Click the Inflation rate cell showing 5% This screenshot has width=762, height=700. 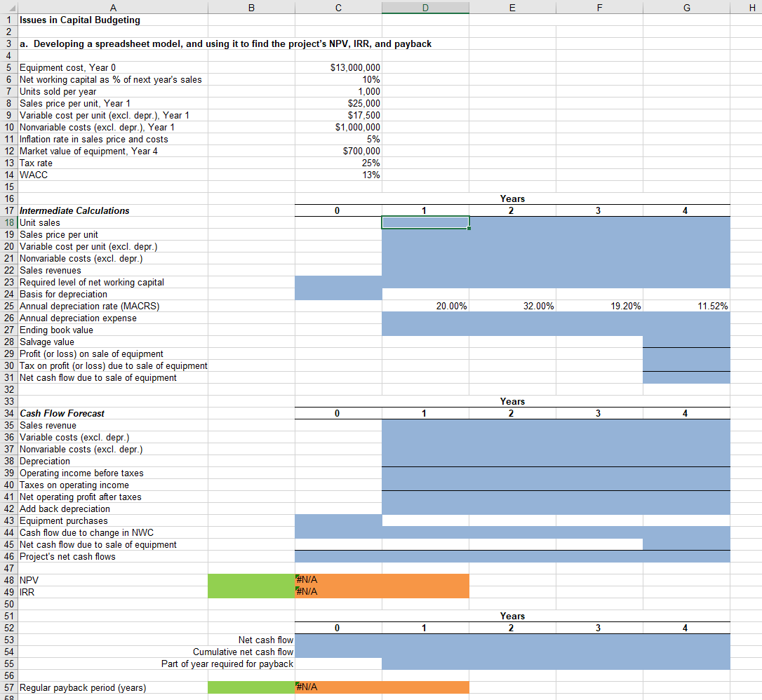tap(338, 139)
